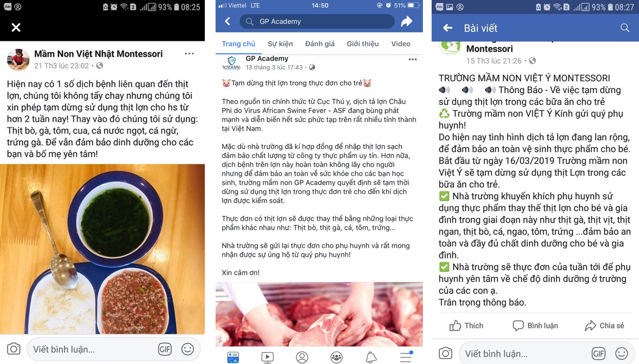639x364 pixels.
Task: Click the GP Academy search field
Action: (317, 22)
